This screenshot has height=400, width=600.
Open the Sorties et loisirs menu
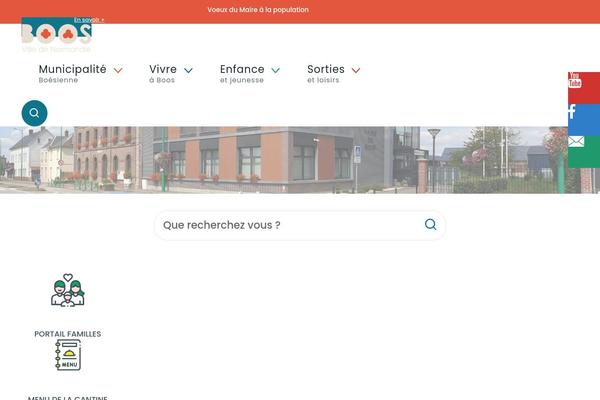[x=326, y=73]
